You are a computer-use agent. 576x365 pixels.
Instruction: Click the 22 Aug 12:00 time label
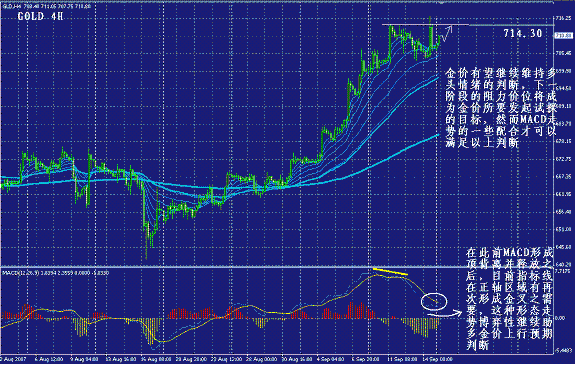click(228, 359)
